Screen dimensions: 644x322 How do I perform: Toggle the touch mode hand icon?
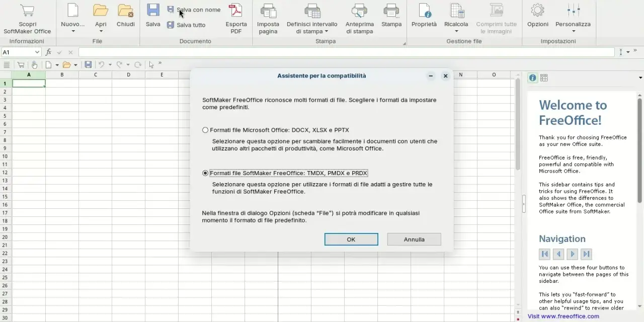(34, 64)
